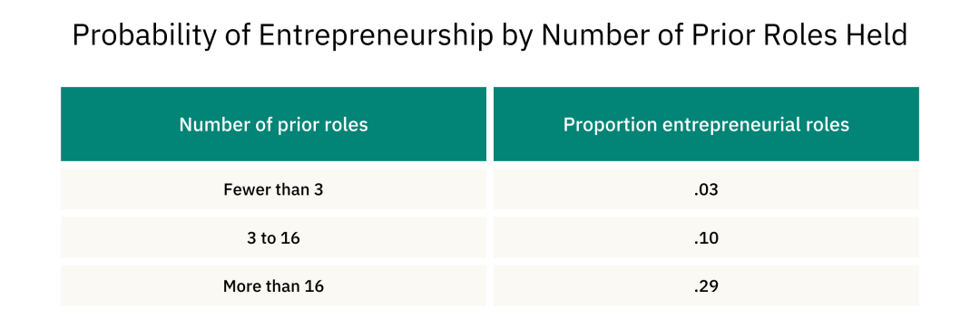Select the 'Number of prior roles' header cell
The width and height of the screenshot is (980, 328).
273,124
